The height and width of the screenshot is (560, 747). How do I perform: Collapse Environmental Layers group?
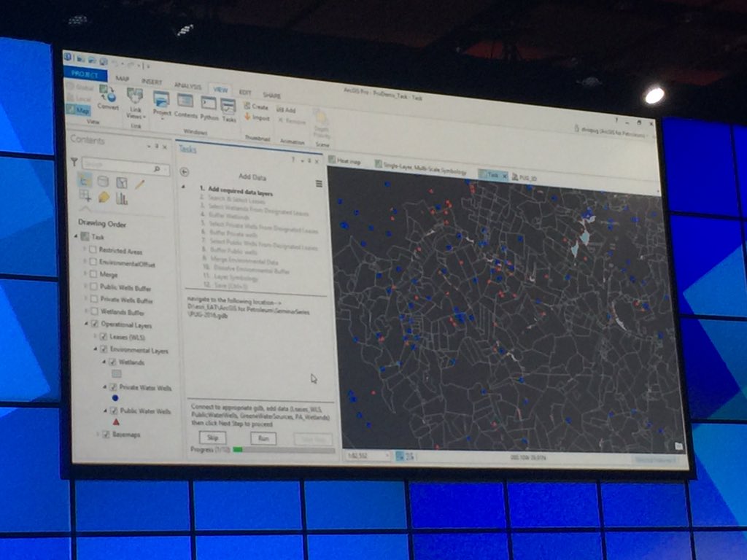tap(96, 349)
